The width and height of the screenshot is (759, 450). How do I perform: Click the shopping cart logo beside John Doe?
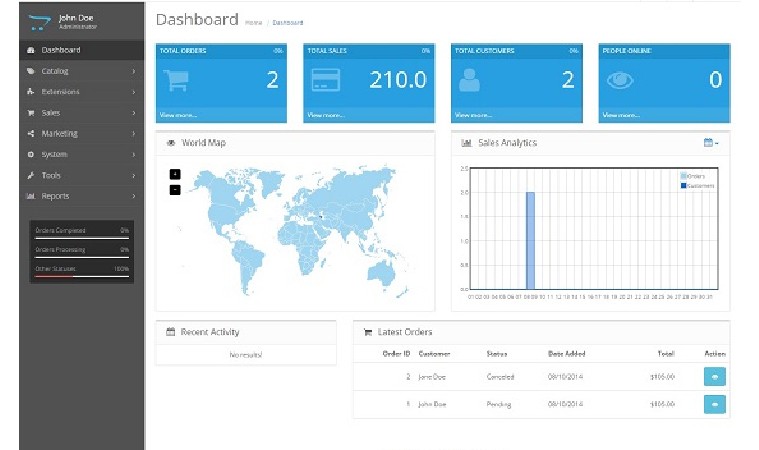coord(39,22)
